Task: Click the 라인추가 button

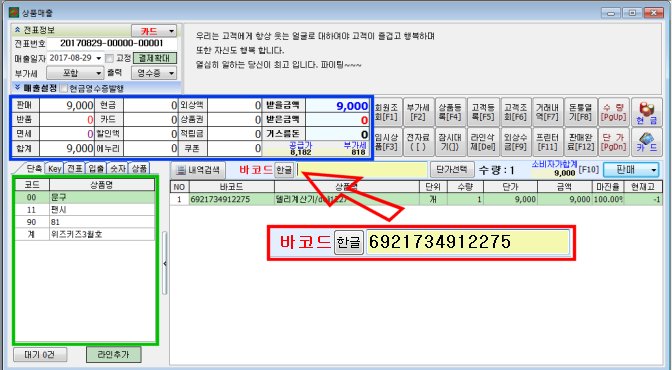Action: [x=114, y=354]
